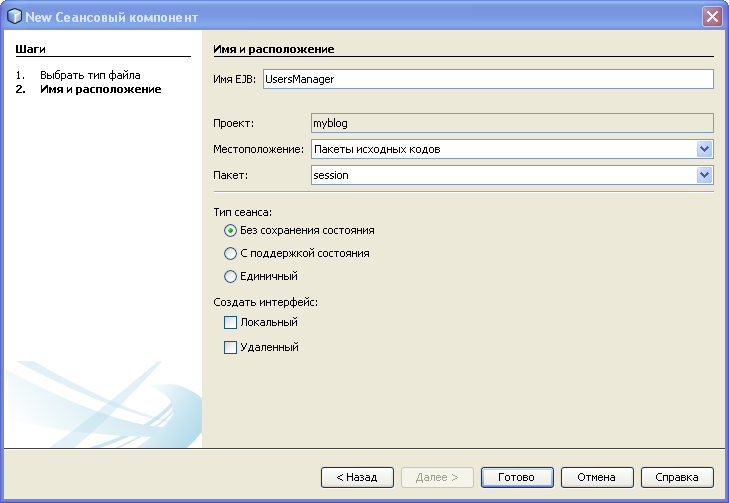Open the Местоположение dropdown arrow
Screen dimensions: 729x503
click(x=705, y=149)
